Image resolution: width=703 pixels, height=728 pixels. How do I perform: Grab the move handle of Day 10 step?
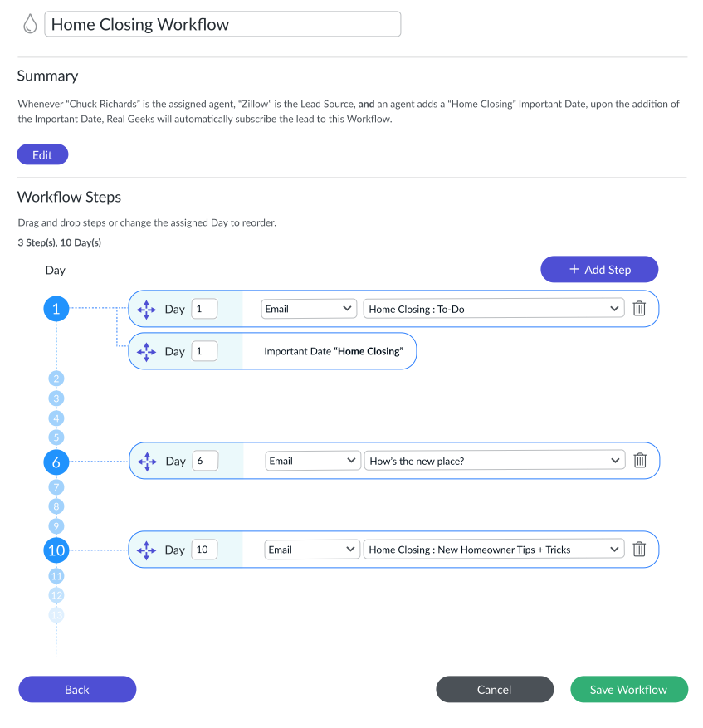point(146,550)
